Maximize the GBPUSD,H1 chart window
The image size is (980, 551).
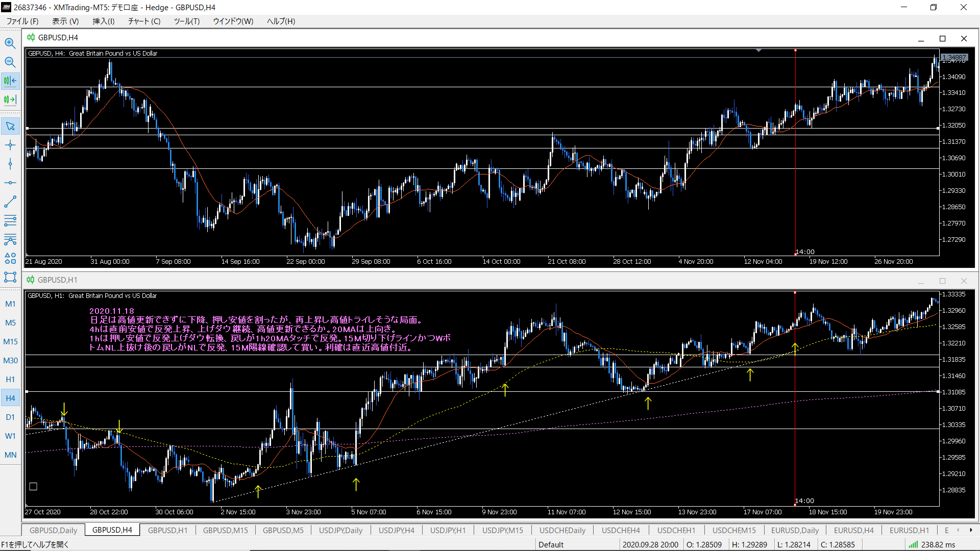tap(943, 281)
